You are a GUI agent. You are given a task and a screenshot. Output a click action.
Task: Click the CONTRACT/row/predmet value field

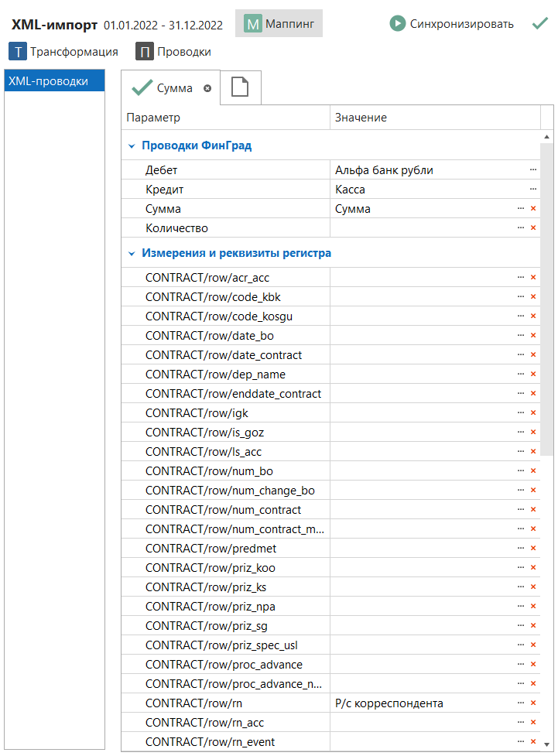(x=422, y=549)
